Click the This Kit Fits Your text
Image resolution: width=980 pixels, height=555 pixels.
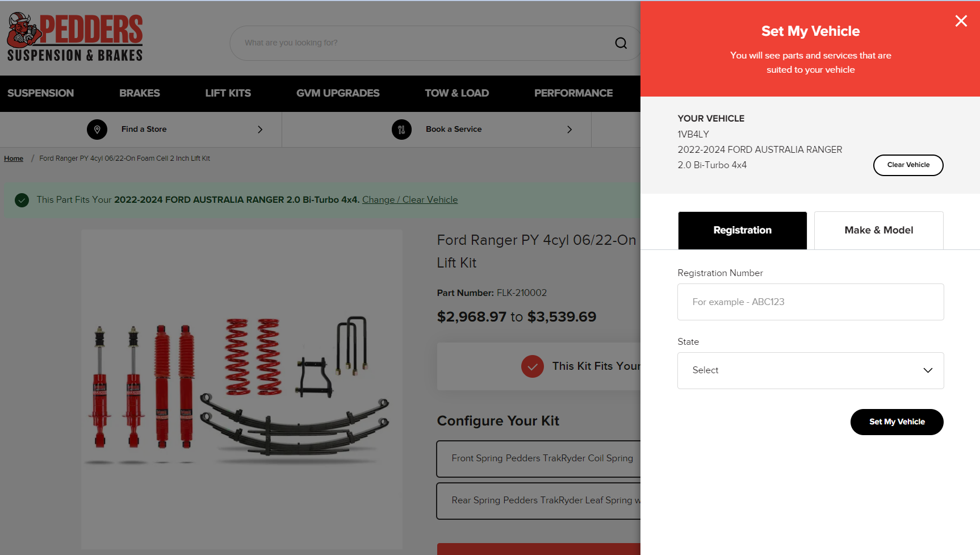[x=596, y=366]
